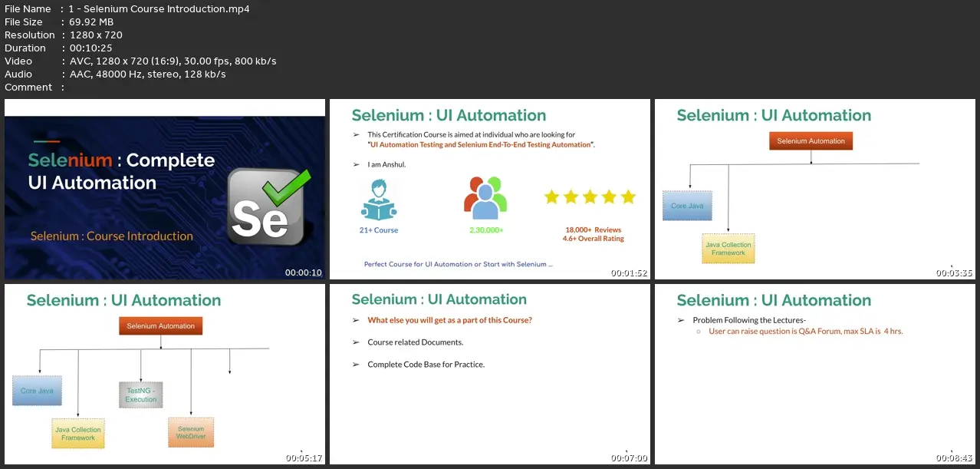Screen dimensions: 980x469
Task: Open the frame thumbnail stamped 00:08:43
Action: pos(814,375)
